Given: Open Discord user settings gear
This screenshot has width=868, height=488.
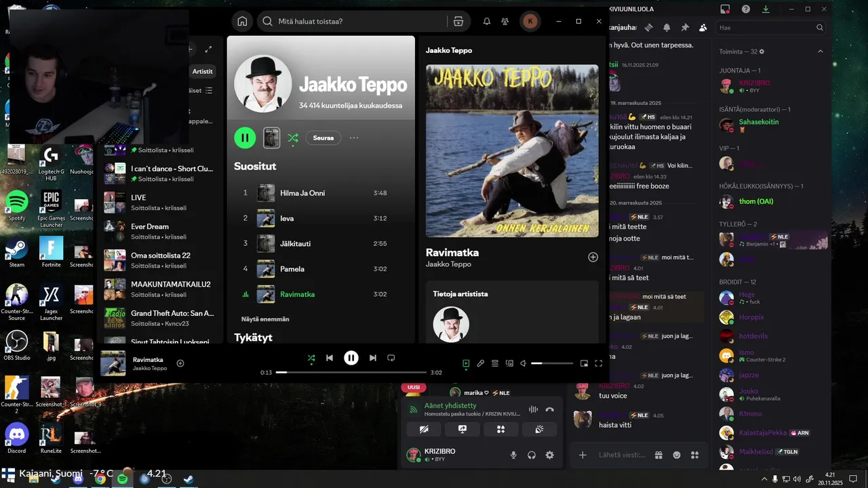Looking at the screenshot, I should coord(550,455).
